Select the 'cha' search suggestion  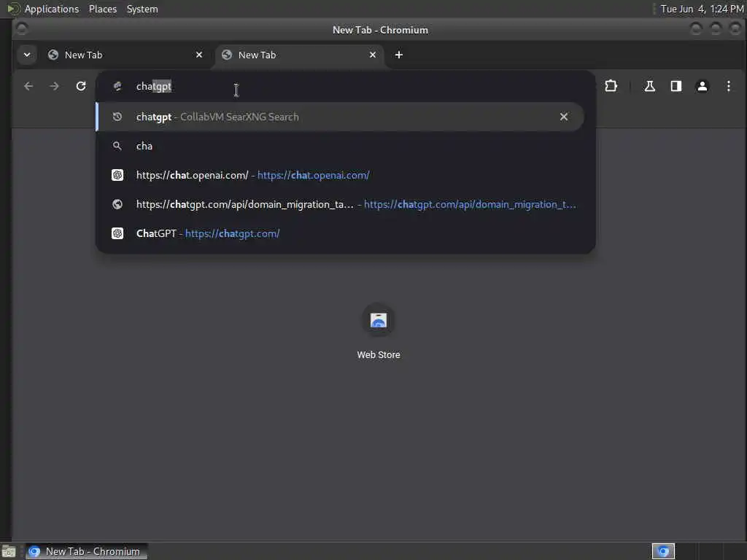pyautogui.click(x=340, y=146)
